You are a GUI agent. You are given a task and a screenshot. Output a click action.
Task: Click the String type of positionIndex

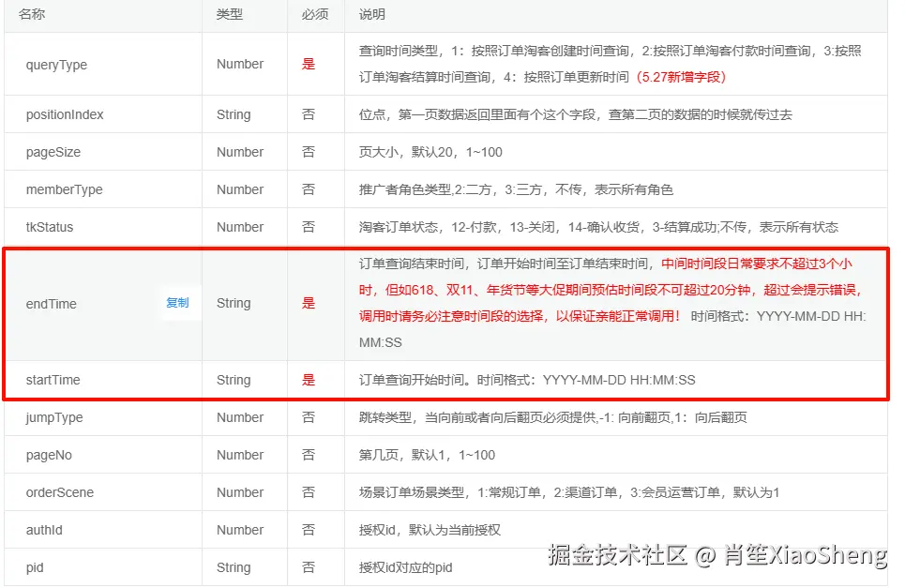pyautogui.click(x=234, y=114)
